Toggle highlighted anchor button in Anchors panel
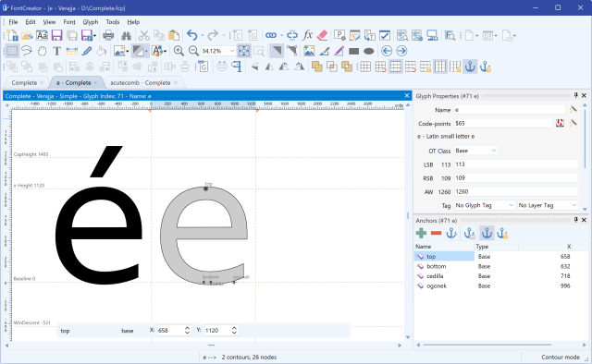Screen dimensions: 592x364 coord(487,233)
